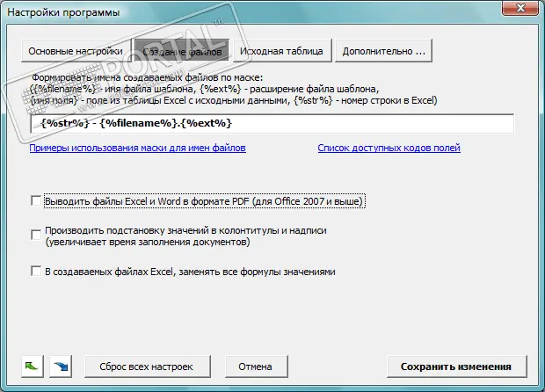Click the Настройки программы title bar

pyautogui.click(x=220, y=12)
